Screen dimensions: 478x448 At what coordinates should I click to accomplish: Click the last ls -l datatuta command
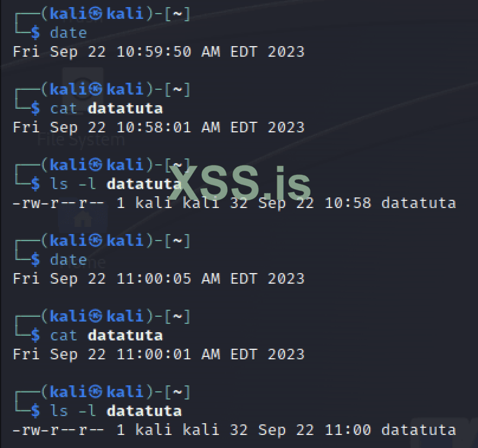click(115, 411)
